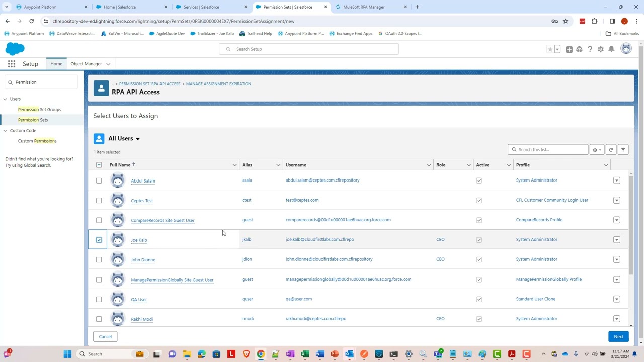Open row actions for Abdul Salam
Image resolution: width=644 pixels, height=362 pixels.
click(617, 180)
